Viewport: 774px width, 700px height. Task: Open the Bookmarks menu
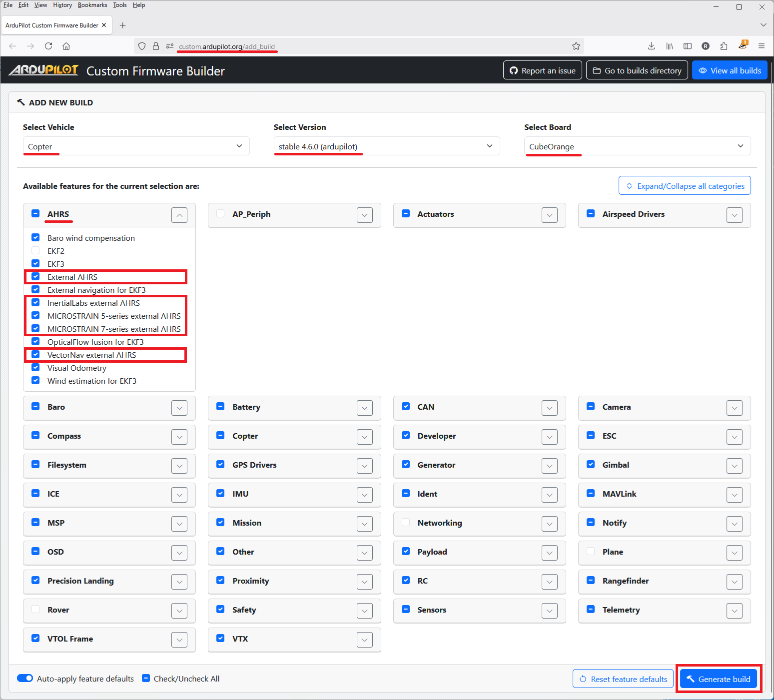92,5
